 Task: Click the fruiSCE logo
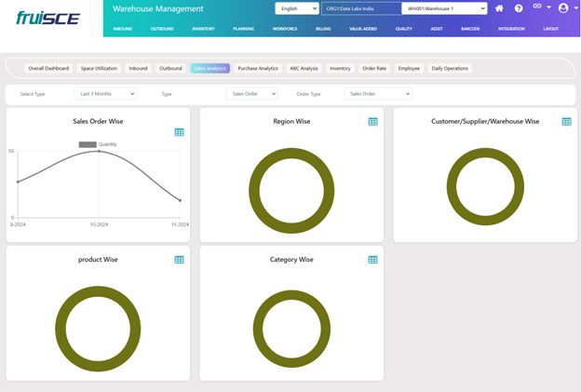coord(48,18)
